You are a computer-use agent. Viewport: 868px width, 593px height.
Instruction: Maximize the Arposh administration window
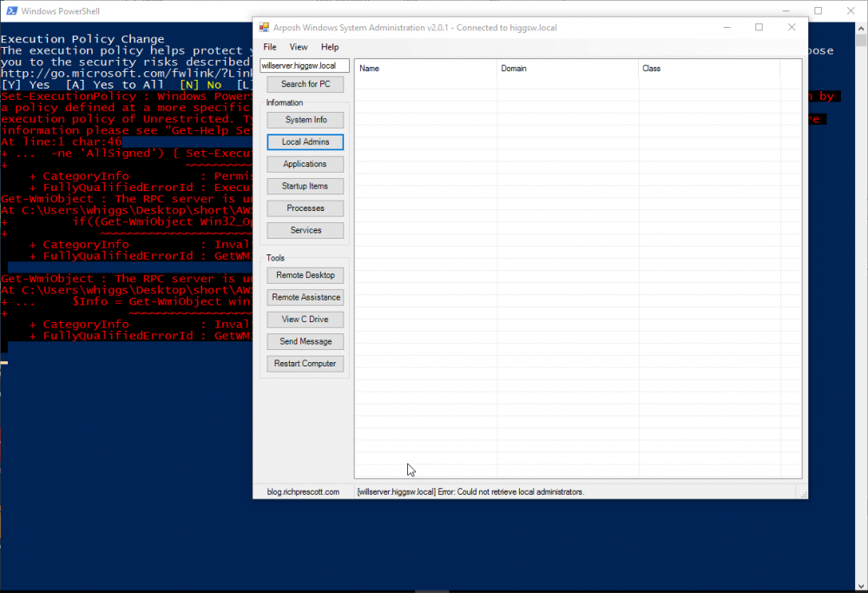(759, 27)
